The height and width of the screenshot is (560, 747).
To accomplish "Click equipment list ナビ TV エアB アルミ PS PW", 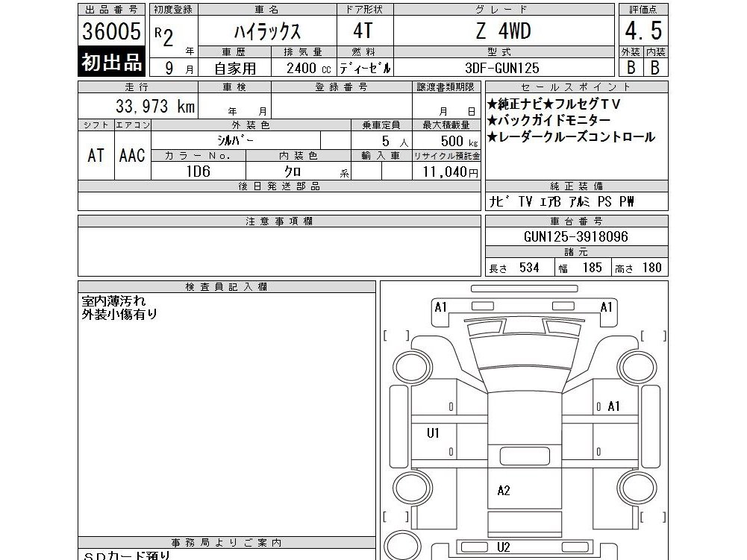I will tap(561, 201).
